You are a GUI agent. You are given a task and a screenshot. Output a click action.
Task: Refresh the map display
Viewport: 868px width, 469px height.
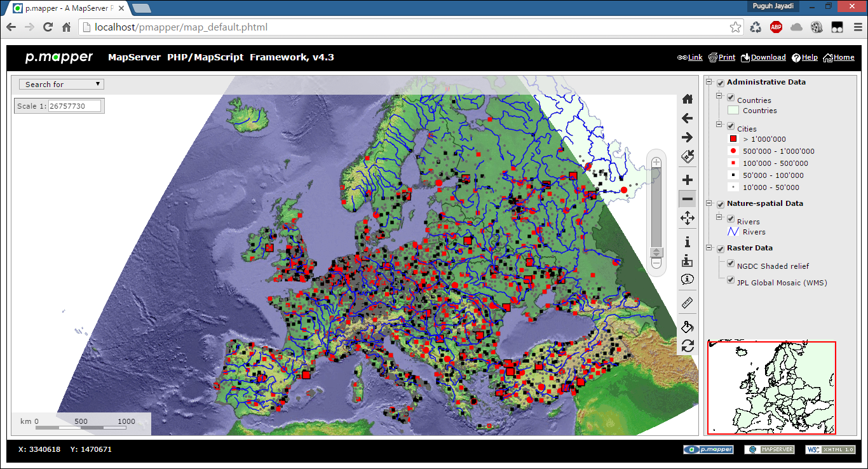[x=687, y=346]
